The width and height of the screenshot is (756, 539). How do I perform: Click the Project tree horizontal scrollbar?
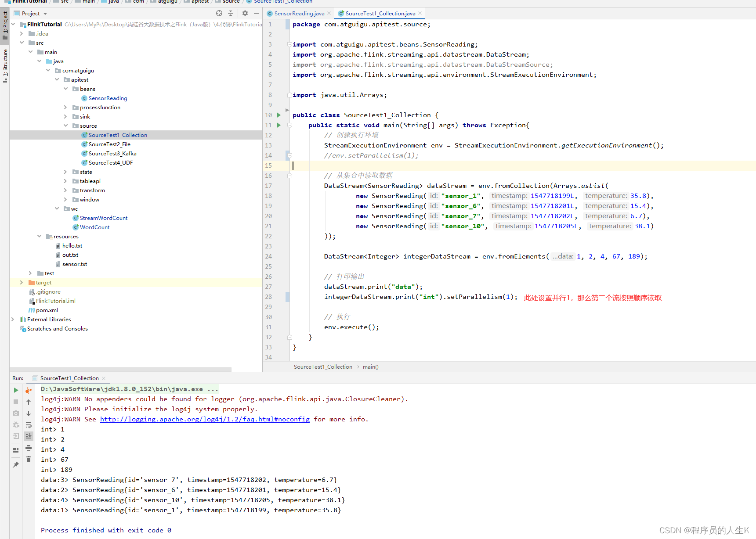tap(121, 370)
